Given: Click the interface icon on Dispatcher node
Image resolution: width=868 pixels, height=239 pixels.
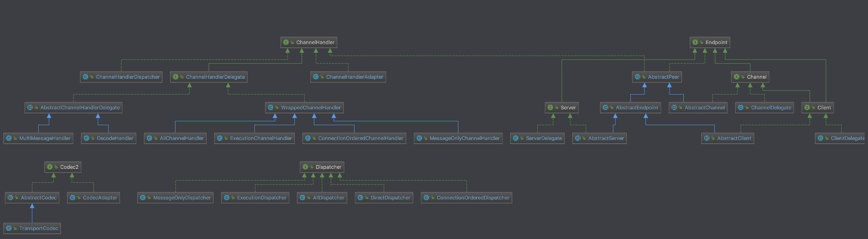Looking at the screenshot, I should pos(305,167).
